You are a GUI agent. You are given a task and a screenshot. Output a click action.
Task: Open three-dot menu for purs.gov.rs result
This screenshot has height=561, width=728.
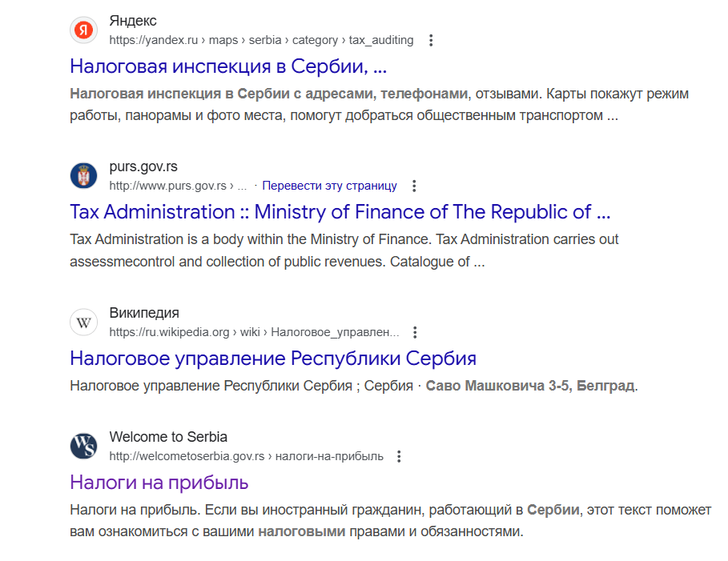414,186
